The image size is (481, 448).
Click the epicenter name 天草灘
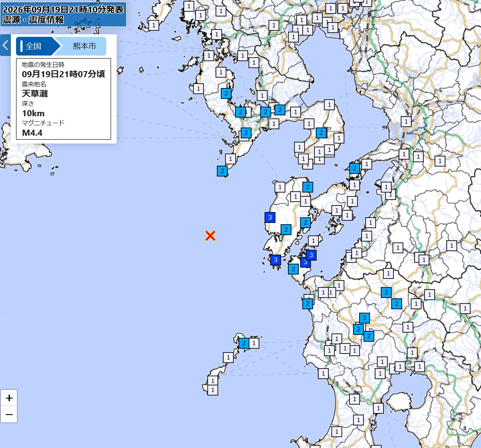[35, 94]
